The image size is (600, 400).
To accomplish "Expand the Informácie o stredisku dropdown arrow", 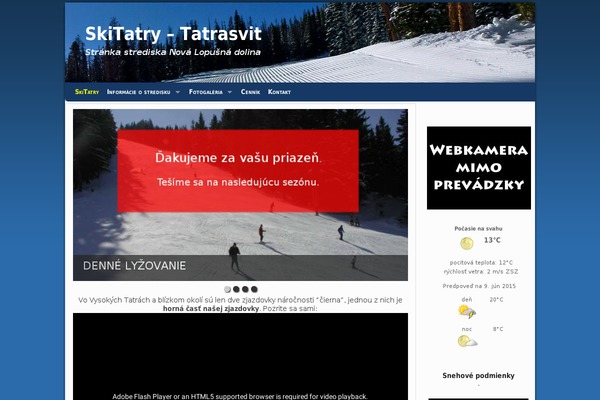I will pyautogui.click(x=178, y=92).
